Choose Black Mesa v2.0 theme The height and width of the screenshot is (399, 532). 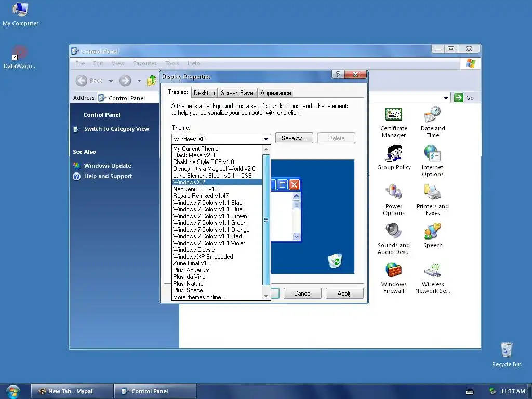[217, 155]
